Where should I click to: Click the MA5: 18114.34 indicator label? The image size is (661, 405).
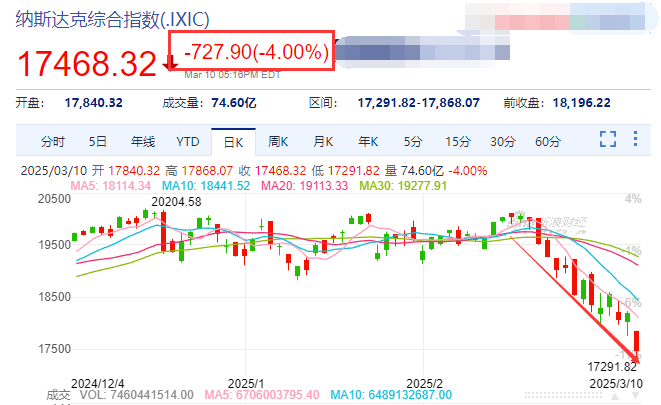click(x=110, y=186)
